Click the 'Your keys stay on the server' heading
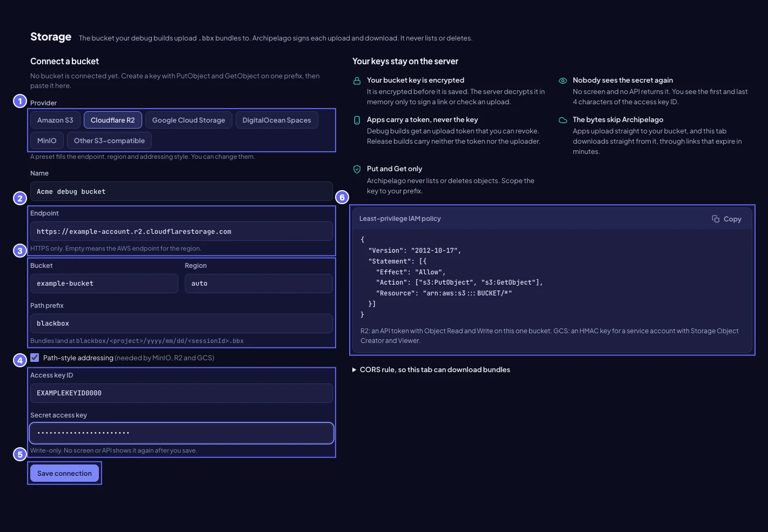 (x=405, y=62)
